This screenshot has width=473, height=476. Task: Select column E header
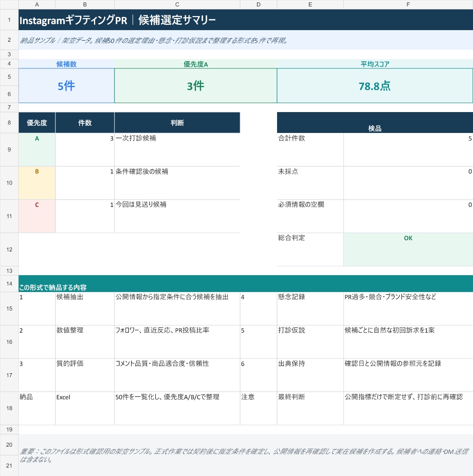(x=310, y=4)
